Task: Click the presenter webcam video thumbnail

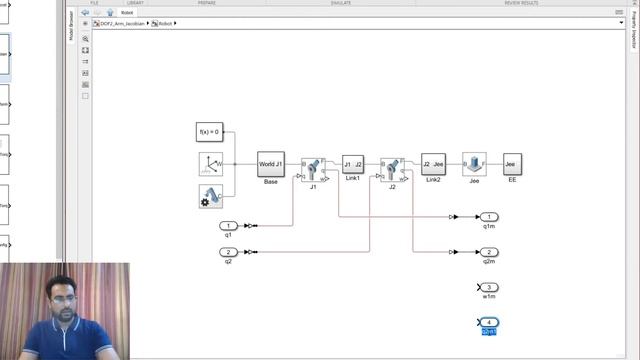Action: (65, 311)
